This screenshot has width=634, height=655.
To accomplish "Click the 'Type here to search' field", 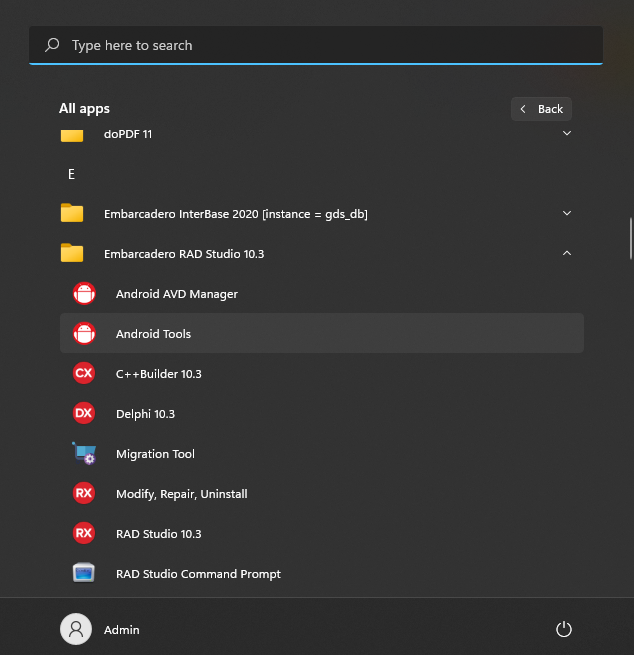I will (x=316, y=45).
